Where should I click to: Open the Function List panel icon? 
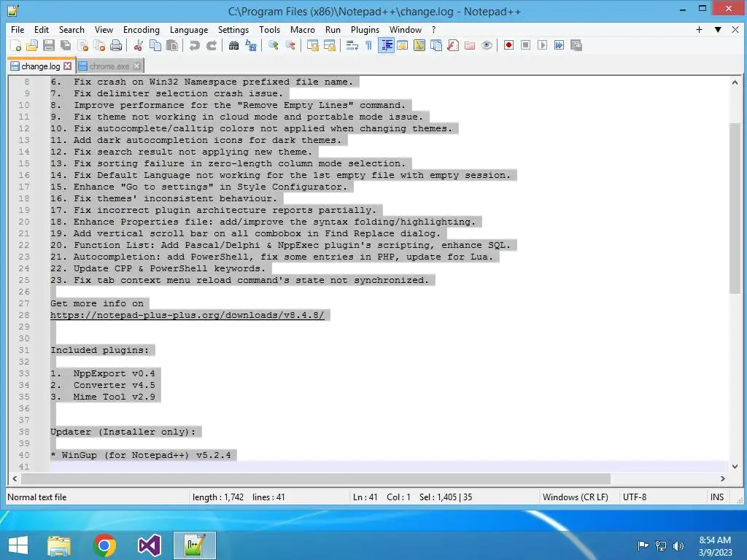(x=452, y=45)
